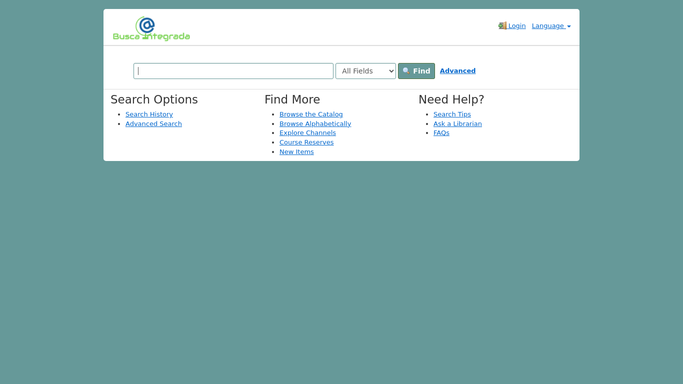
Task: Visit Explore Channels
Action: [308, 133]
